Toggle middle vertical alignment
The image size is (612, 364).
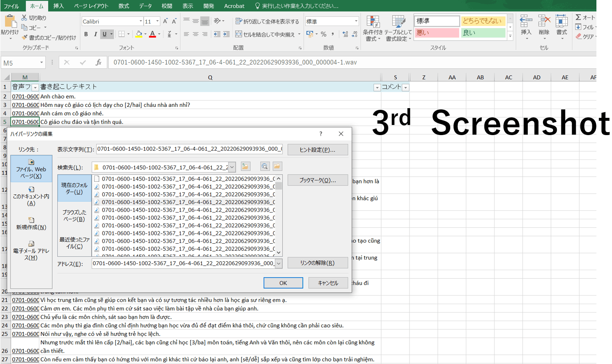coord(195,21)
